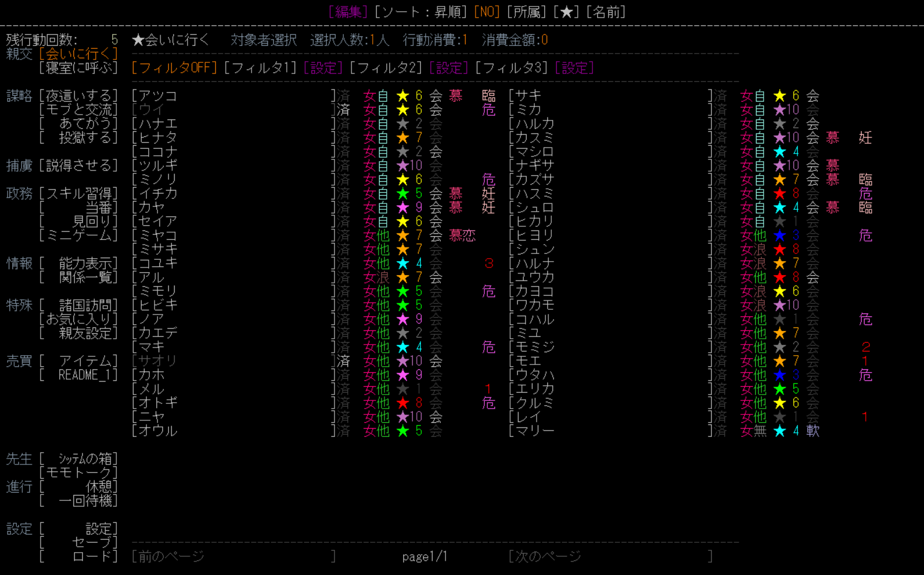924x575 pixels.
Task: Select character ワカモ
Action: (611, 305)
